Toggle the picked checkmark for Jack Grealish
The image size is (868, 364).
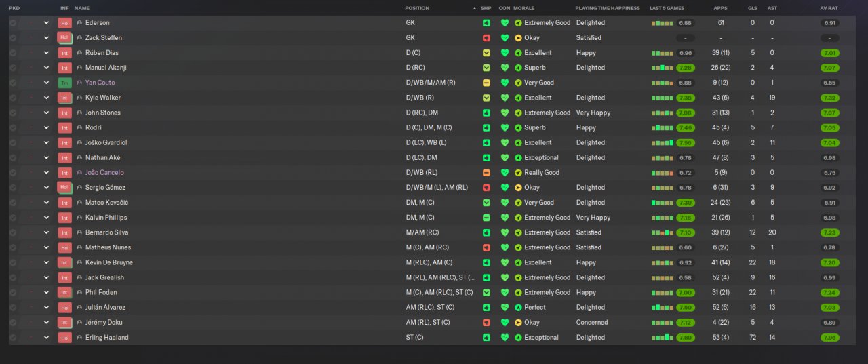click(x=13, y=277)
